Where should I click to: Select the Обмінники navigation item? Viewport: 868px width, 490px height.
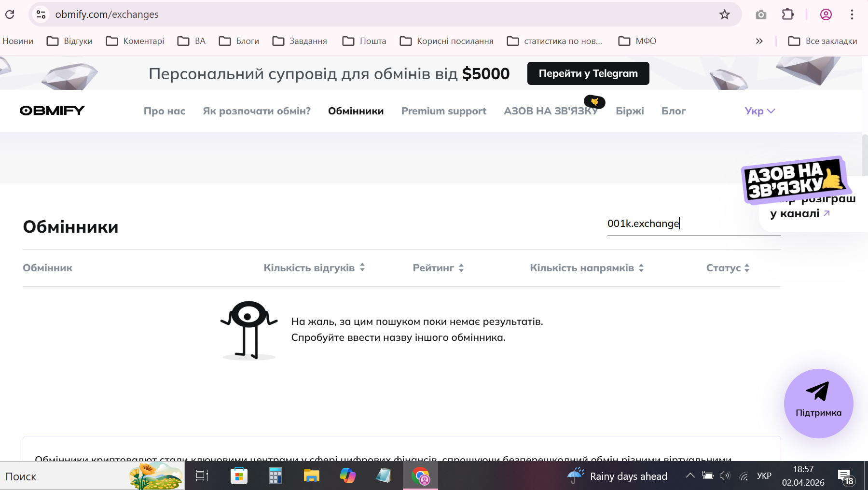pyautogui.click(x=356, y=111)
